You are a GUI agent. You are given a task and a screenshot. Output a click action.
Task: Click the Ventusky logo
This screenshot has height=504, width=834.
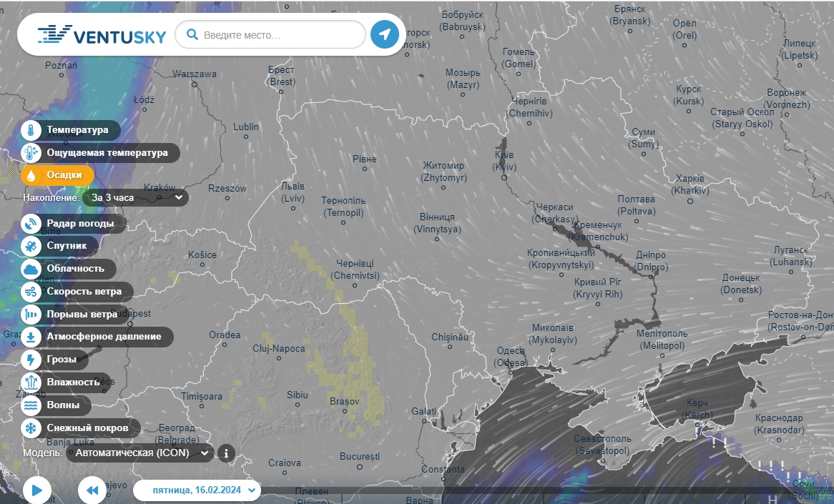coord(102,34)
